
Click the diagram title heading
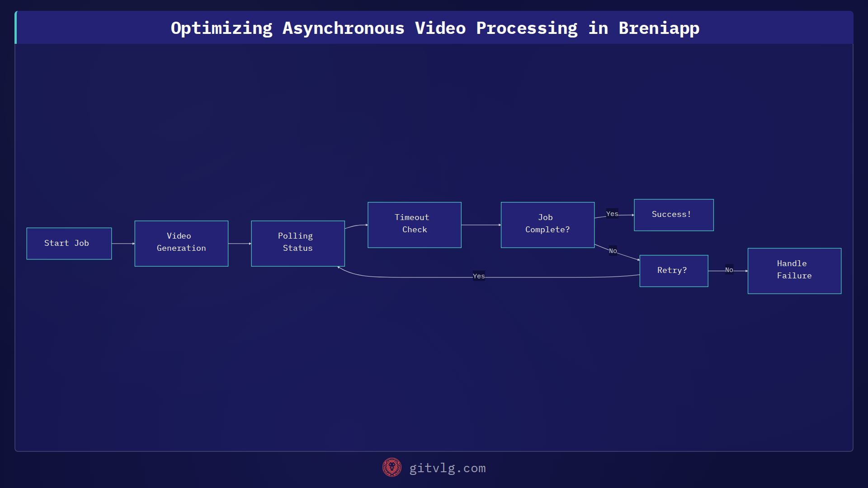point(435,28)
